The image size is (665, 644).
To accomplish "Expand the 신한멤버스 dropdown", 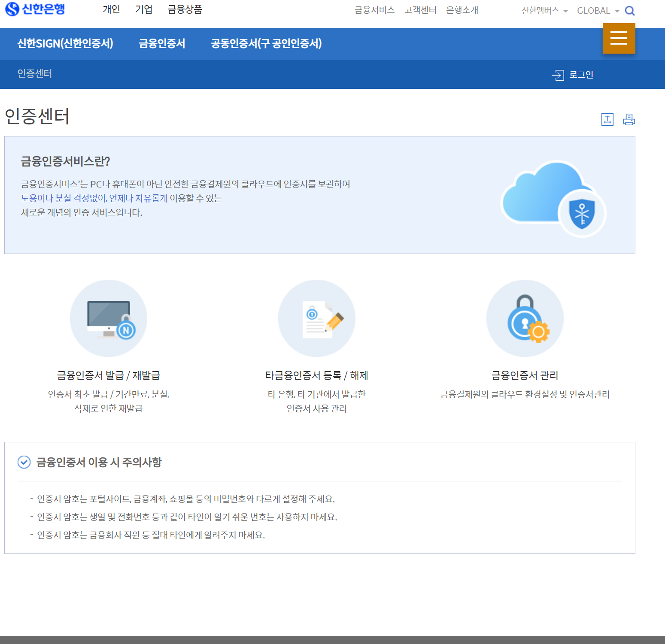I will 544,11.
